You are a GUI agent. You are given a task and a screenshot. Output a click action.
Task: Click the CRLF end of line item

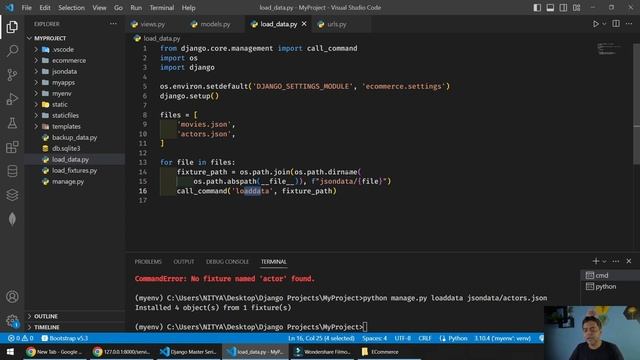(424, 338)
